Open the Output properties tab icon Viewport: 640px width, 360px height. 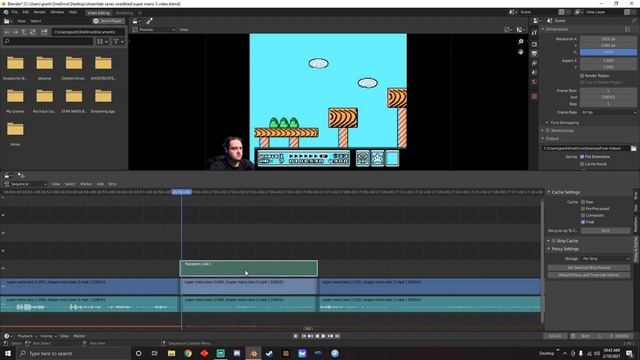[x=534, y=53]
